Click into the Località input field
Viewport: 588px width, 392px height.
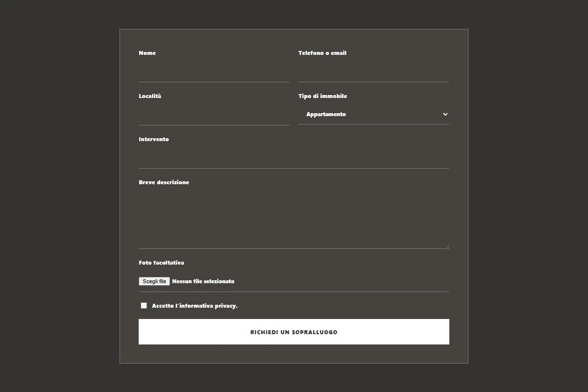pyautogui.click(x=214, y=114)
